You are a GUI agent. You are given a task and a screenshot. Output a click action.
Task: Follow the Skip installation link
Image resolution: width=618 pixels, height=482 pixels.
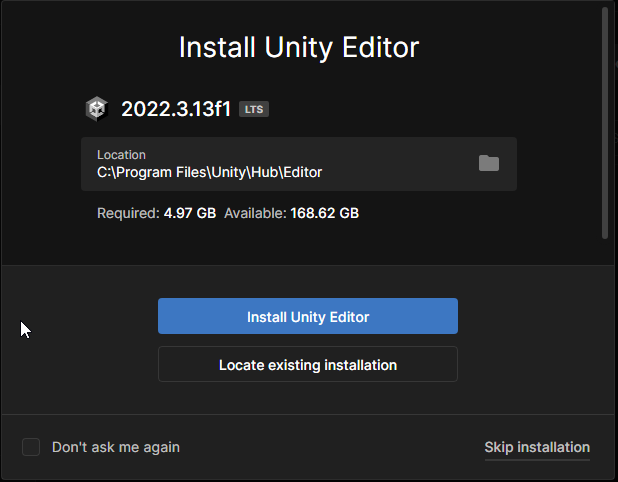537,448
